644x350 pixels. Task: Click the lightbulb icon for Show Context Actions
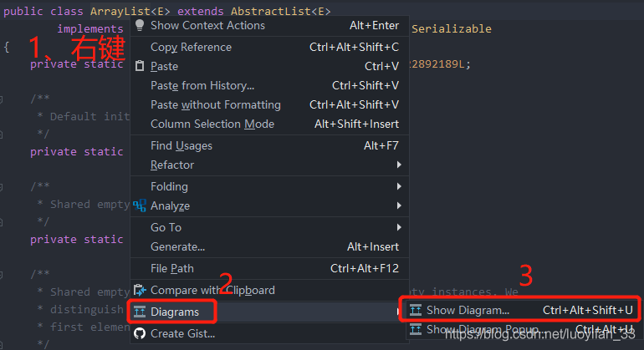point(140,25)
